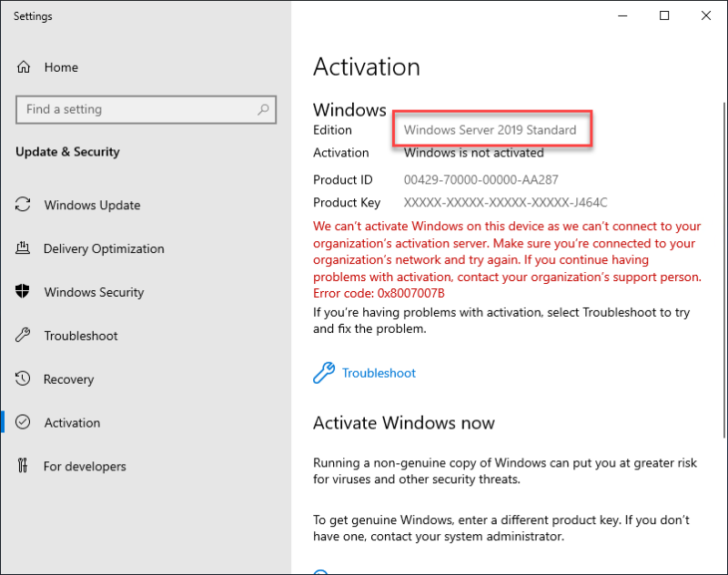728x575 pixels.
Task: Go to Settings Home
Action: pos(61,67)
